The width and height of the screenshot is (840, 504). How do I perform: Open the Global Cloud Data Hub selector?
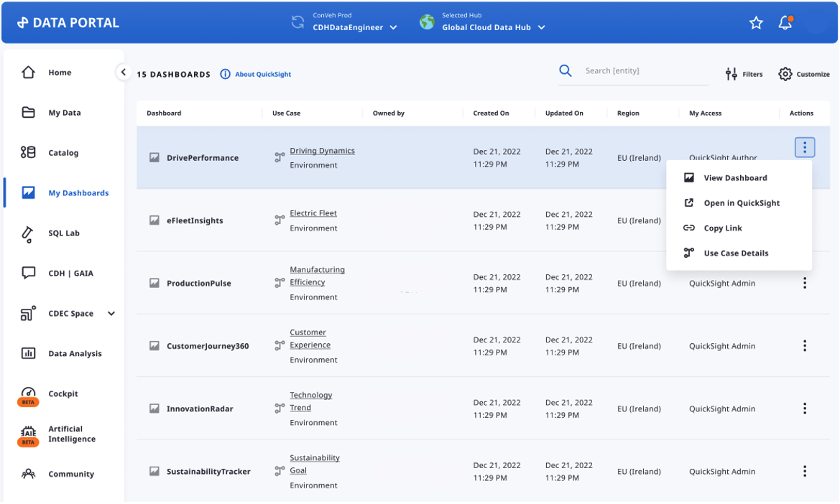coord(493,27)
